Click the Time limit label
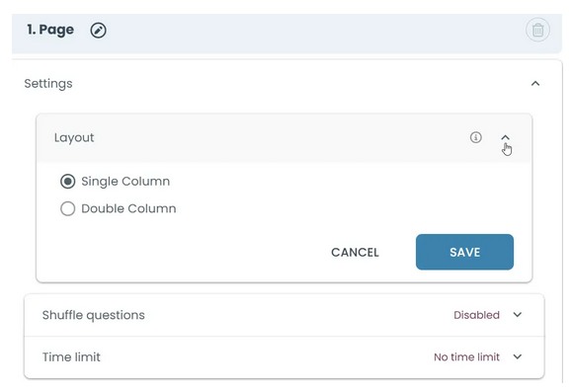Viewport: 572px width, 392px height. [71, 357]
